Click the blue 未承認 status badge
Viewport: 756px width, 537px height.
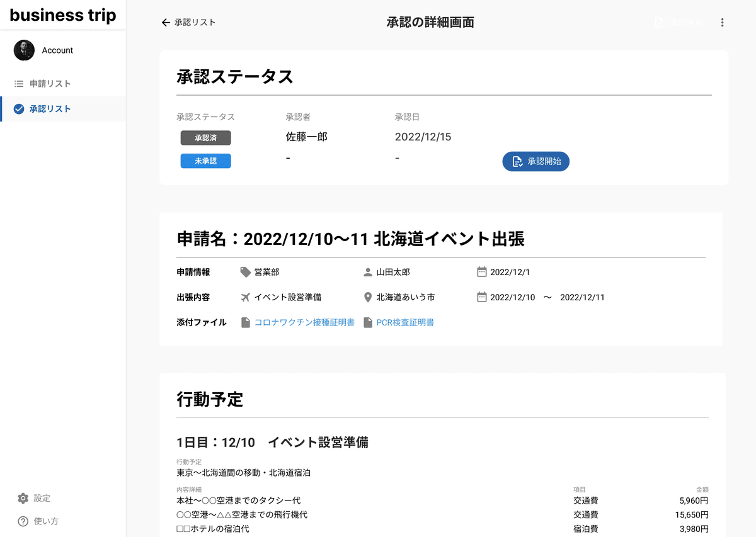coord(205,161)
